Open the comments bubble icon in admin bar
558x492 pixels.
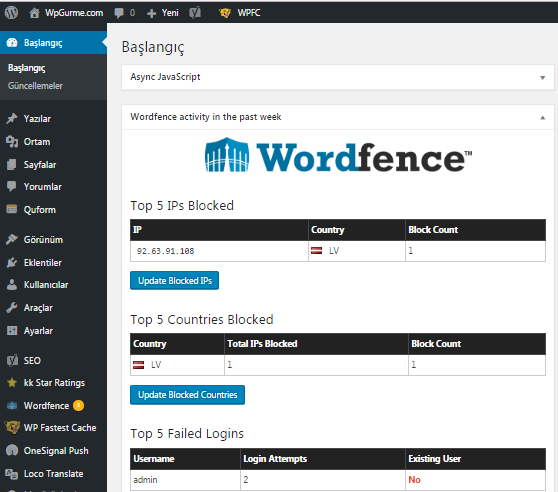tap(119, 13)
